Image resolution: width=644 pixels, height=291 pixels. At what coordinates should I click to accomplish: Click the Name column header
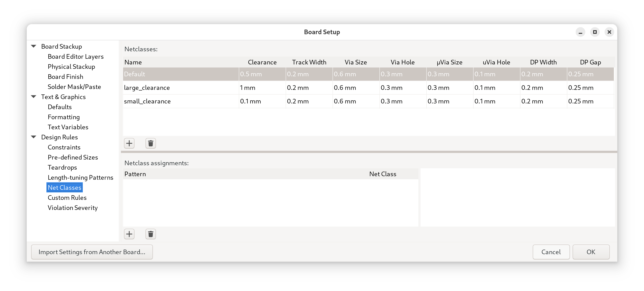[181, 62]
